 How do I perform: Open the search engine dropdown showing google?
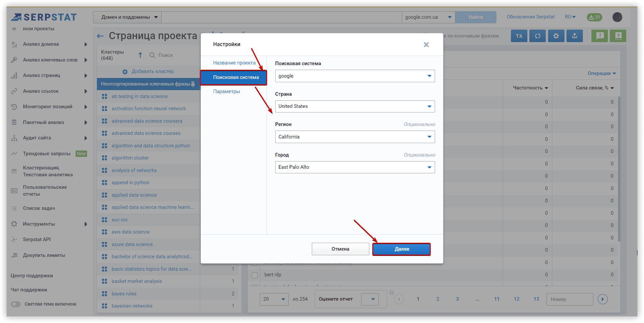[x=355, y=76]
